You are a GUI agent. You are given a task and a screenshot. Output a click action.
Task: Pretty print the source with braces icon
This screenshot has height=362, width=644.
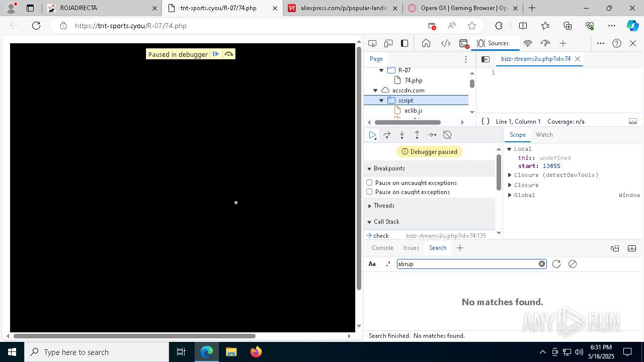click(x=486, y=121)
